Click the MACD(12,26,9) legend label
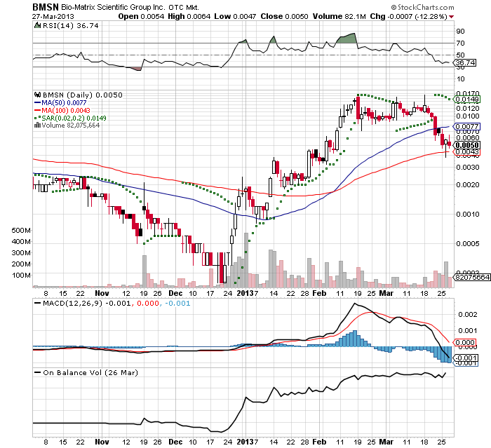The height and width of the screenshot is (448, 491). tap(72, 304)
